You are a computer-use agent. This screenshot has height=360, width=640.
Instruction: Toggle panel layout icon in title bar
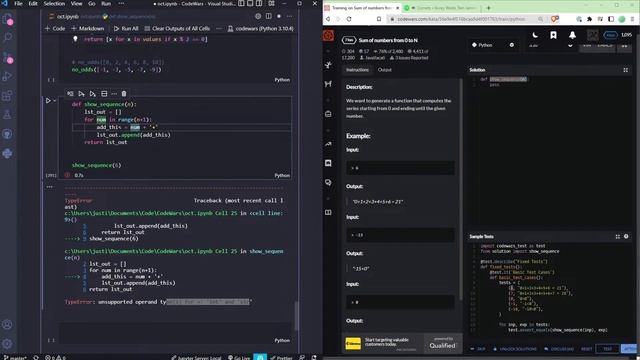[x=250, y=4]
